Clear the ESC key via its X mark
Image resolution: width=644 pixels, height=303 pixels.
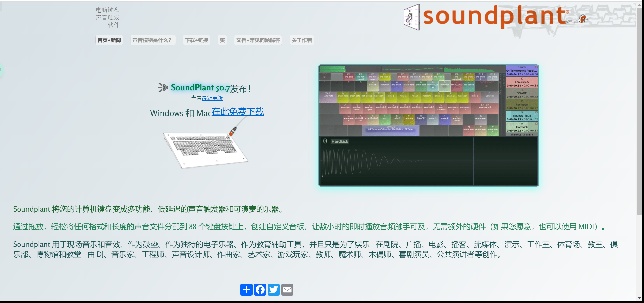[324, 77]
